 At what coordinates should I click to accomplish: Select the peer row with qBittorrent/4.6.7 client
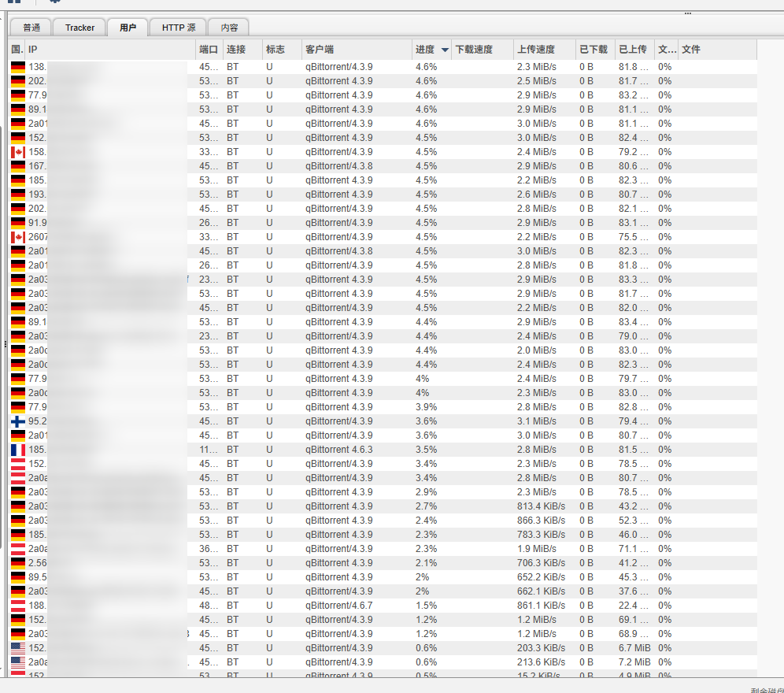[x=338, y=606]
